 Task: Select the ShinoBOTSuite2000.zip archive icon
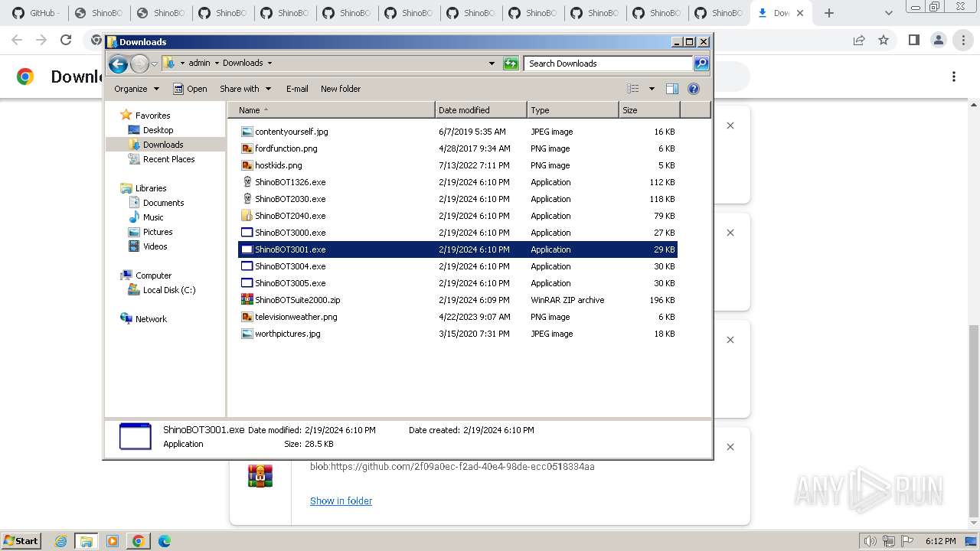tap(247, 300)
